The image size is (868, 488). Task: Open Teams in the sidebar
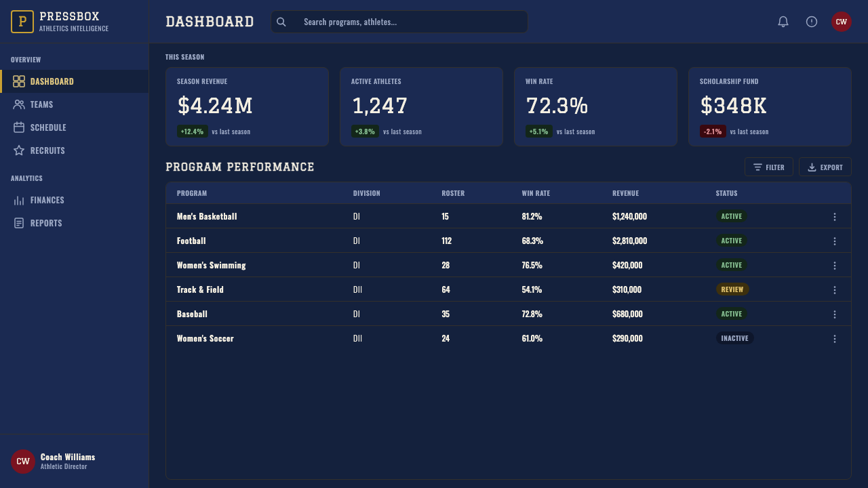point(75,104)
